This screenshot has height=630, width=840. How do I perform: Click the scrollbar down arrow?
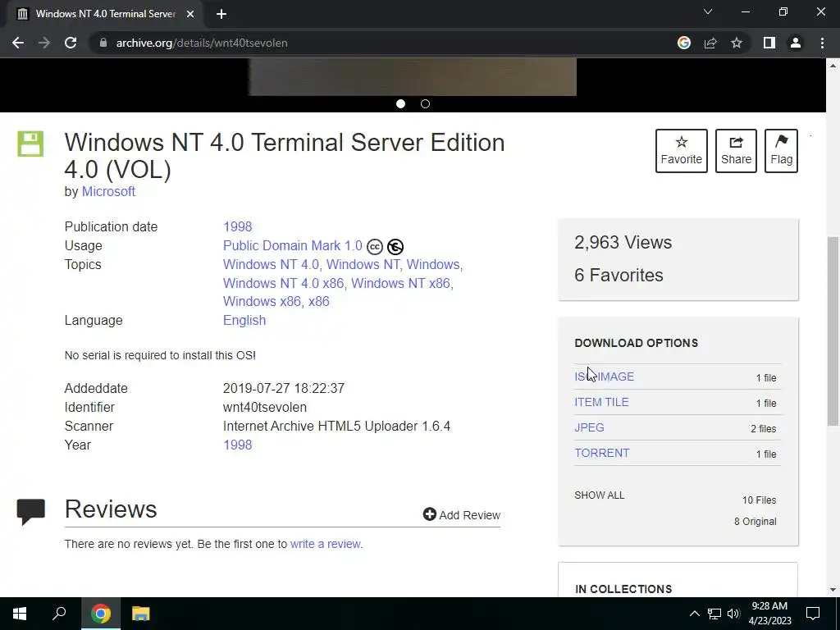833,590
